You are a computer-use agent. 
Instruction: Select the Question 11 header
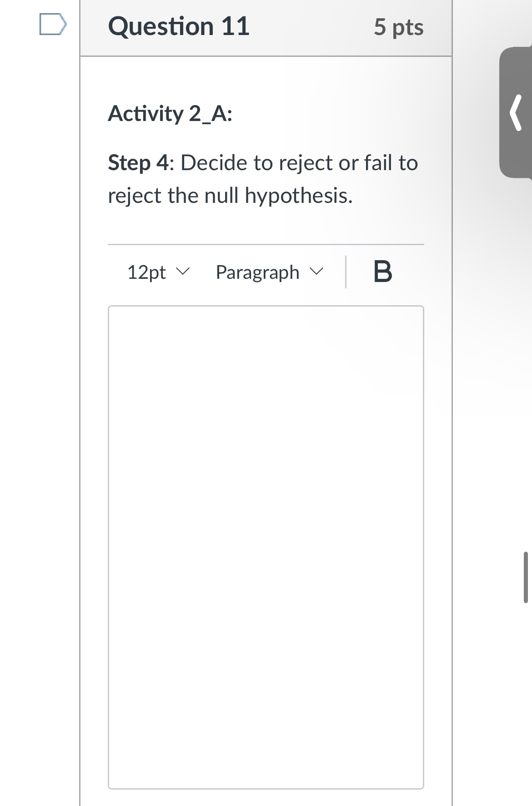coord(179,26)
